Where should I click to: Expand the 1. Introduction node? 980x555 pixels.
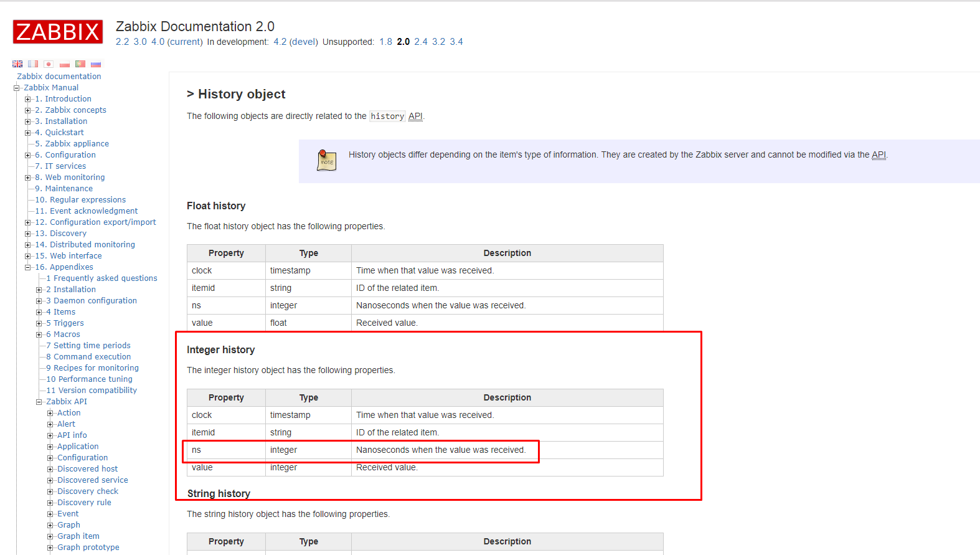27,99
